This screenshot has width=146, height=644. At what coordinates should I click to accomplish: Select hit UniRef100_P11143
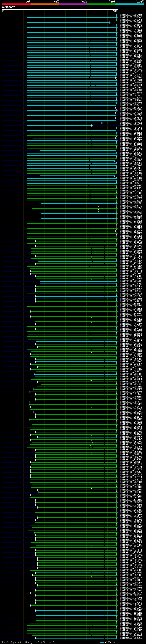click(131, 394)
